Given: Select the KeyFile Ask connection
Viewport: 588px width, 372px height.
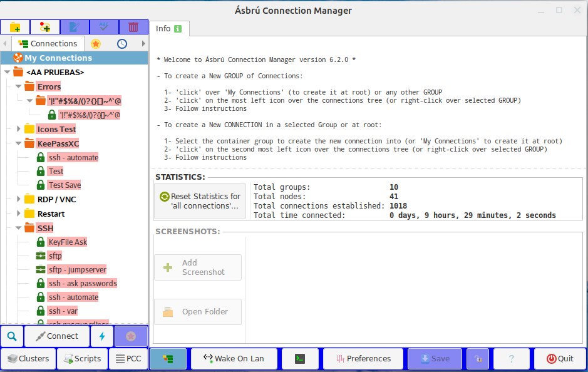Looking at the screenshot, I should click(68, 242).
